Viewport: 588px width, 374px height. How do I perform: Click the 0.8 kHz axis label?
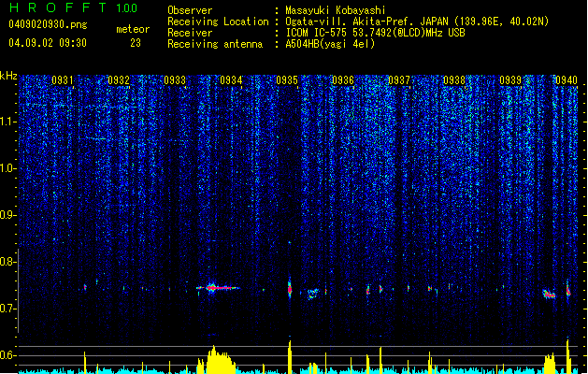pyautogui.click(x=8, y=262)
